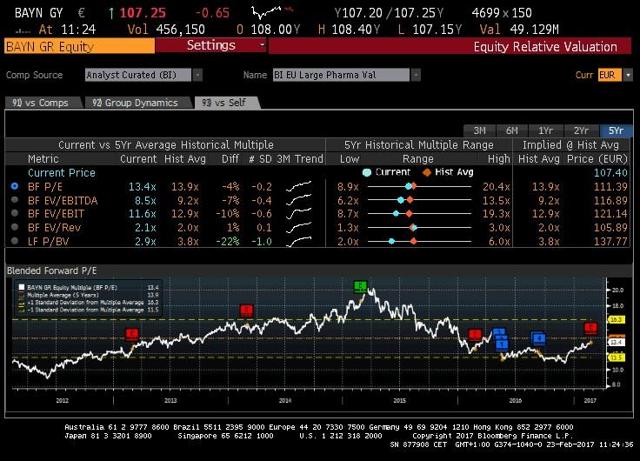
Task: Choose the 3M time range
Action: point(480,131)
